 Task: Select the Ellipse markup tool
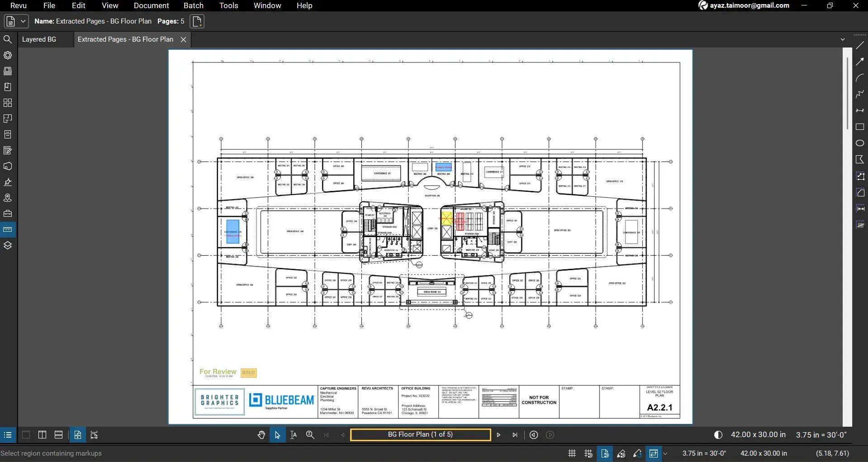click(x=860, y=143)
